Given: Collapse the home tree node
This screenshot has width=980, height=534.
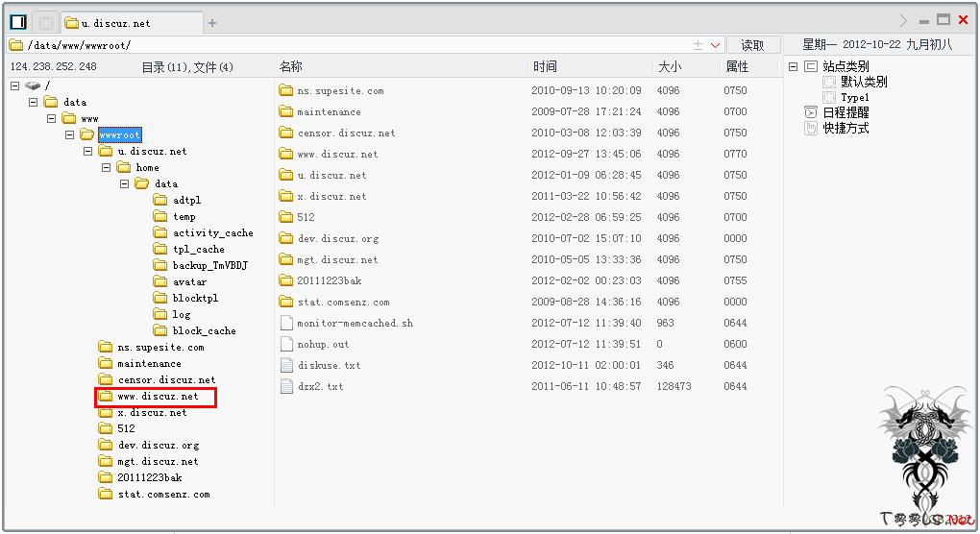Looking at the screenshot, I should click(106, 167).
